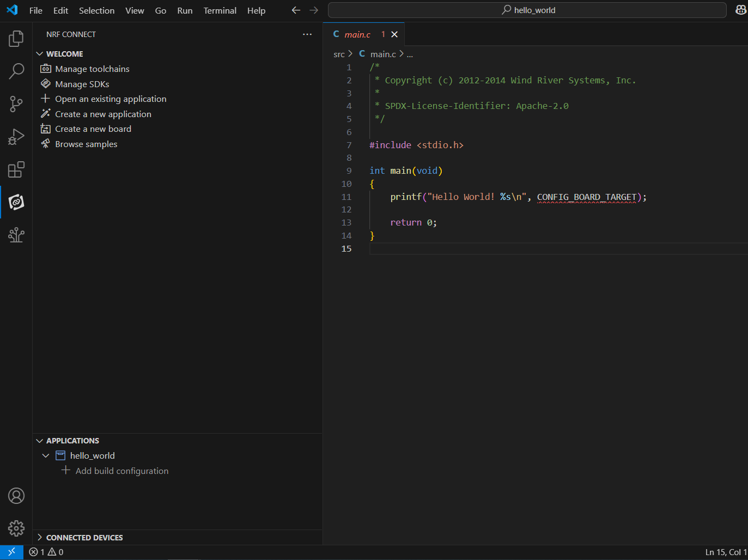The width and height of the screenshot is (748, 560).
Task: Click the SPDX-License-Identifier comment line
Action: click(x=472, y=106)
